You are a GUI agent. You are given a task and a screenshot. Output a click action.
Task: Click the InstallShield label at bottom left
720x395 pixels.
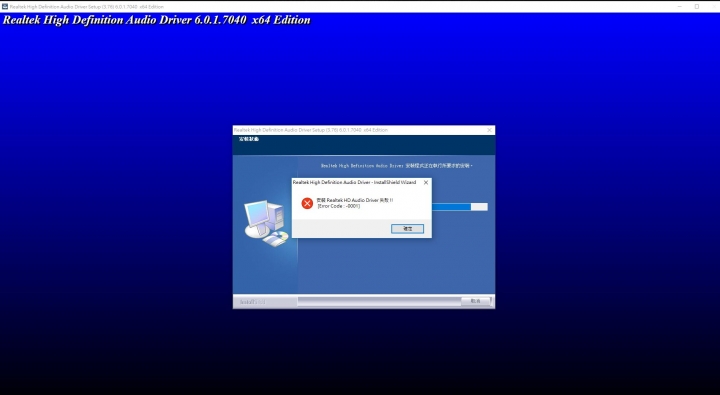click(252, 302)
